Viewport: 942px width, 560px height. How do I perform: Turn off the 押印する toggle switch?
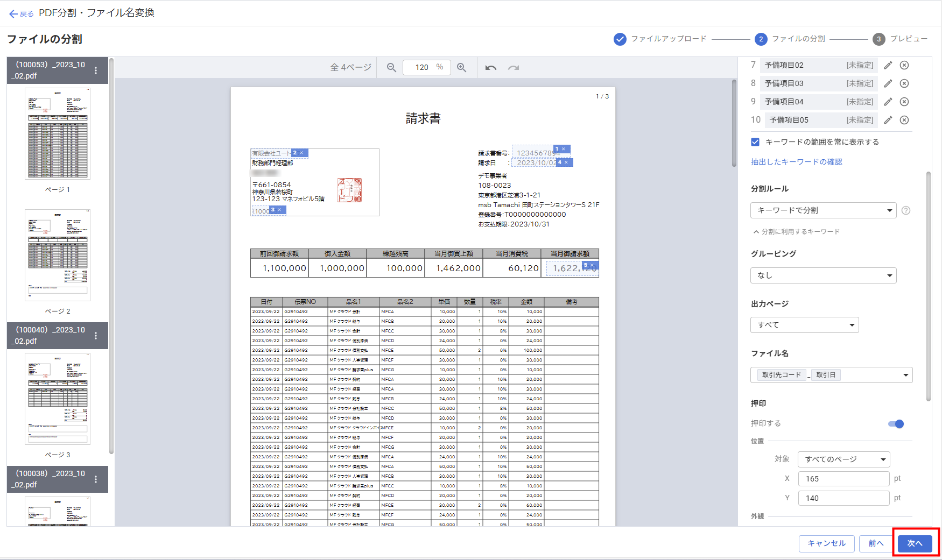[x=896, y=424]
